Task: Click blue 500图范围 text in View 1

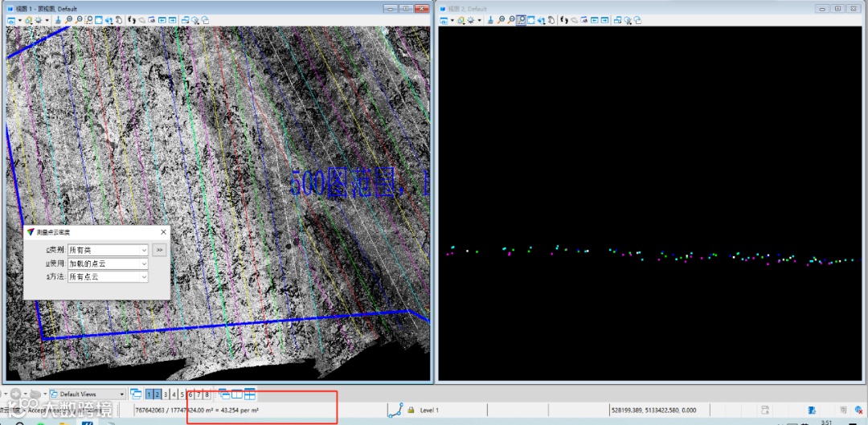Action: click(358, 184)
